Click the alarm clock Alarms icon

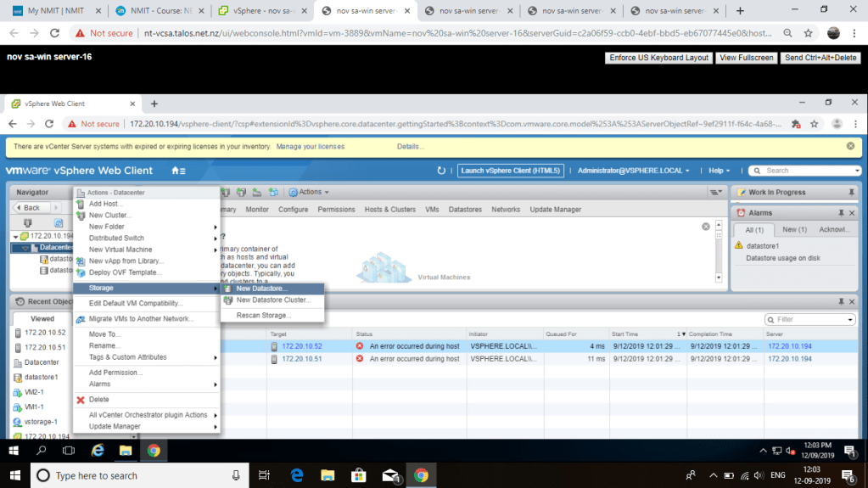click(741, 213)
